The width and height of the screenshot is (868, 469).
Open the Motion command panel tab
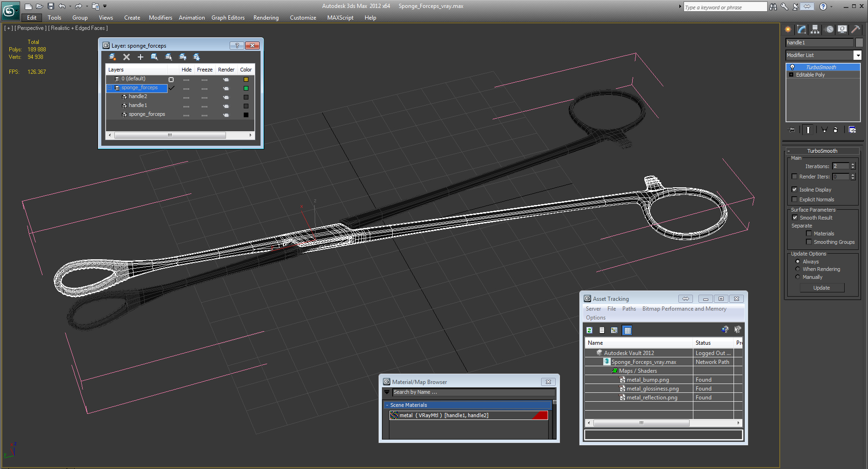(x=829, y=29)
